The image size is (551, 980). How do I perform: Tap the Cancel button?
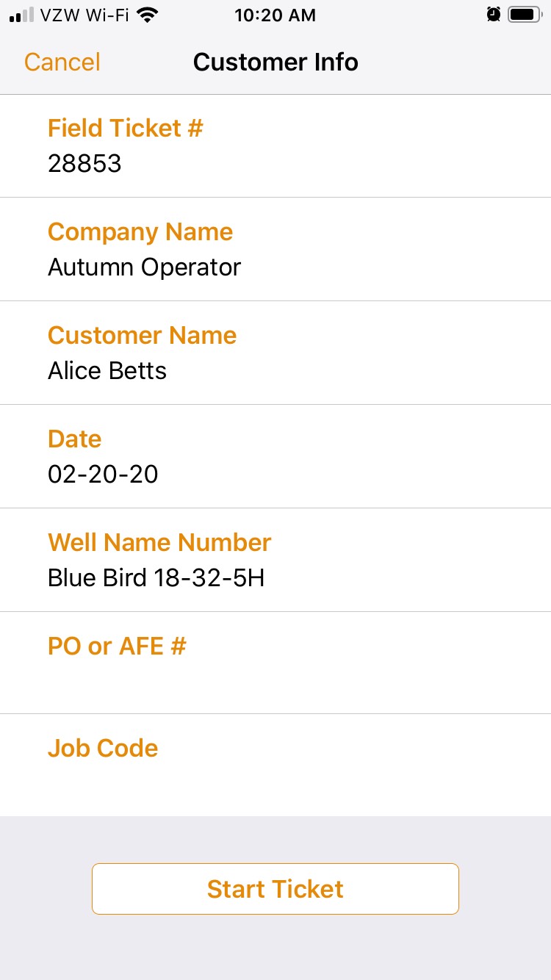coord(62,62)
